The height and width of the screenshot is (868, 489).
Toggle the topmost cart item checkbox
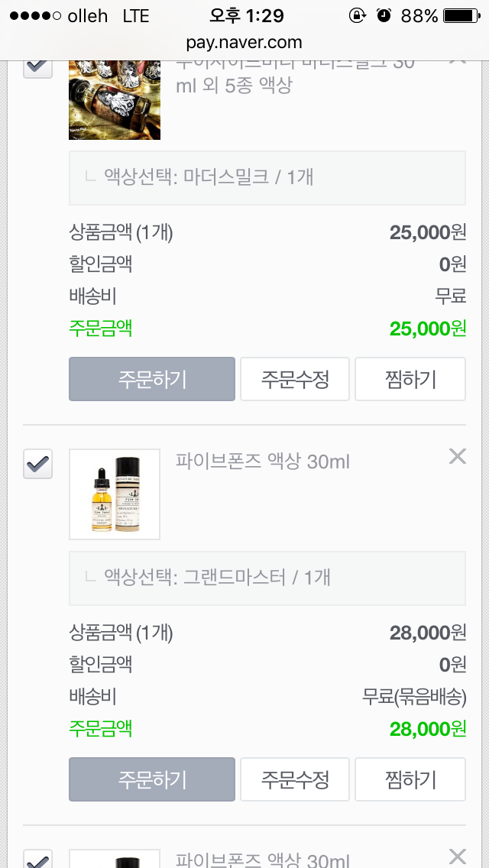click(x=38, y=66)
